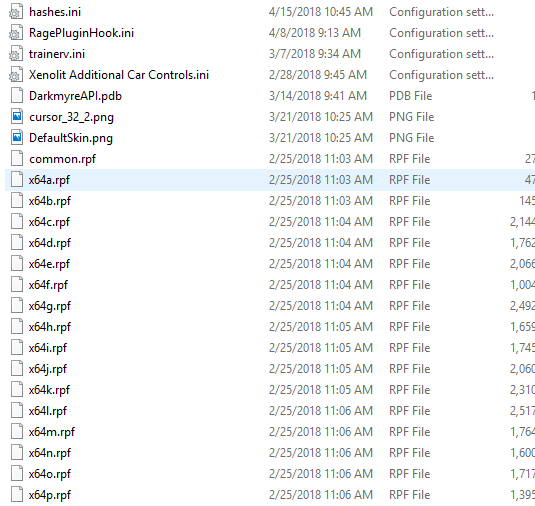Click the trainerv.ini file icon
This screenshot has width=535, height=506.
pyautogui.click(x=16, y=54)
